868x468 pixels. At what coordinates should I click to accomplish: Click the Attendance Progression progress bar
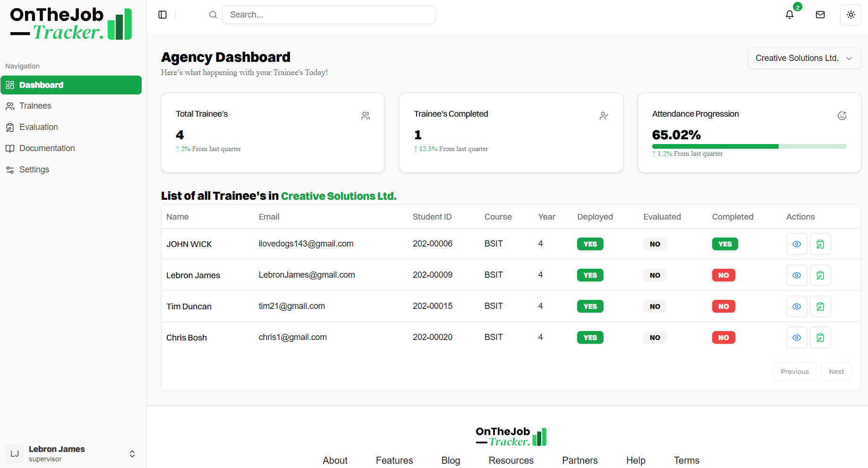[749, 146]
